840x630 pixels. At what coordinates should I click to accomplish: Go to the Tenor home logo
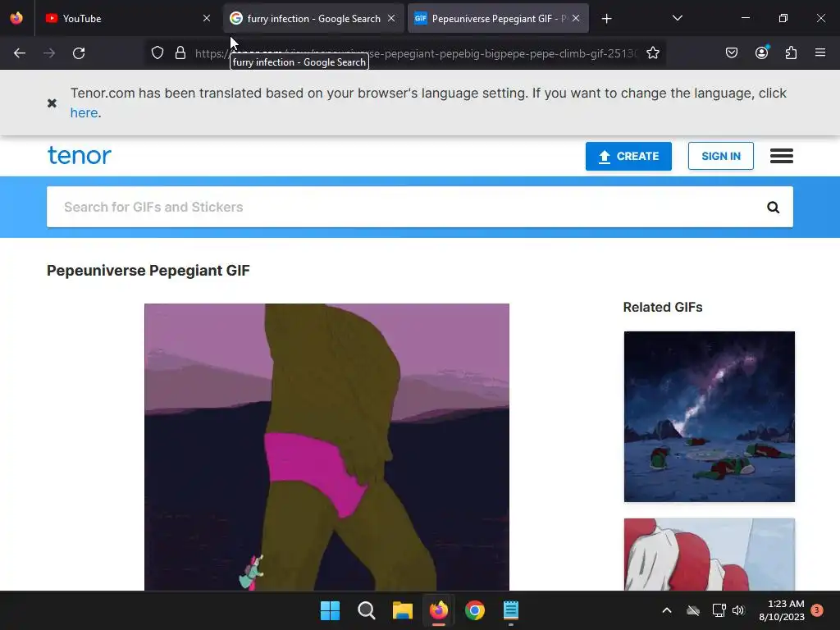[x=80, y=155]
